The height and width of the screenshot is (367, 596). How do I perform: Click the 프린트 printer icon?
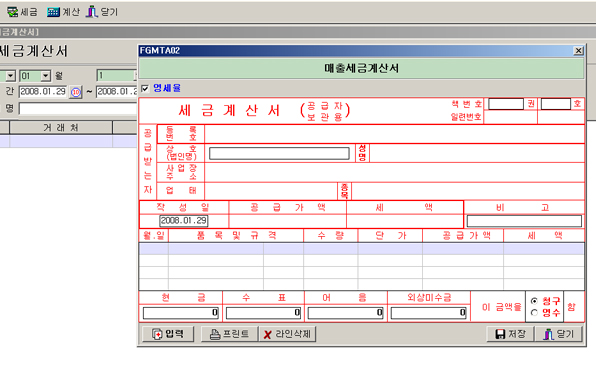click(x=215, y=334)
